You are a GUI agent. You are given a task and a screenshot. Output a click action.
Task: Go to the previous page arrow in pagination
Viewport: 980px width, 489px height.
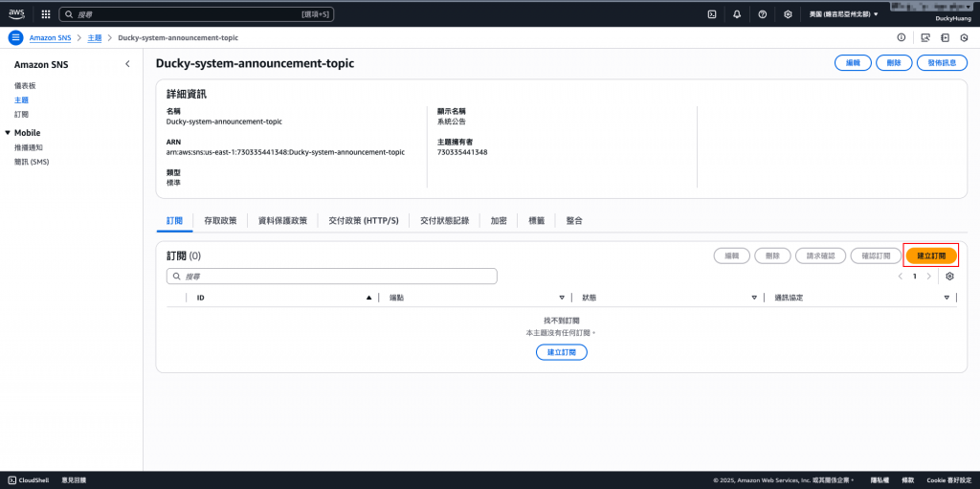900,277
